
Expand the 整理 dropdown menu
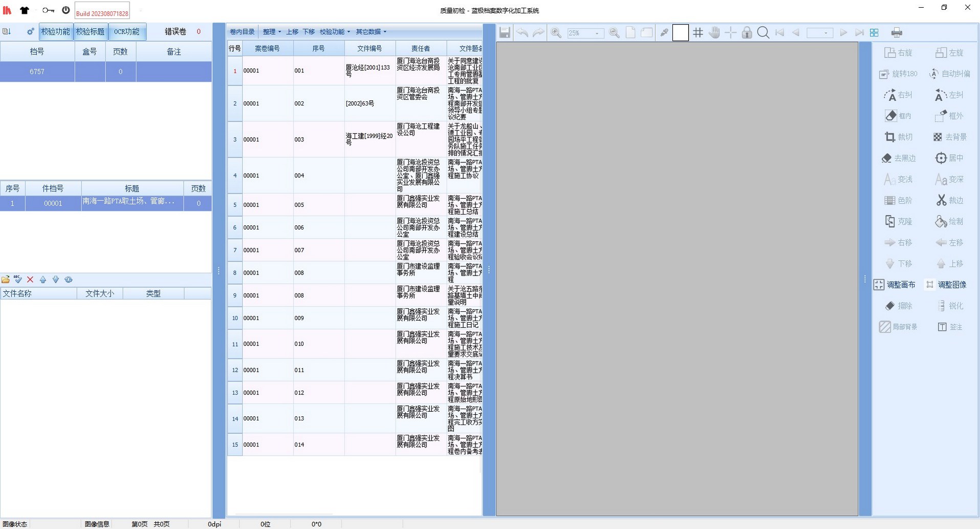[x=272, y=32]
